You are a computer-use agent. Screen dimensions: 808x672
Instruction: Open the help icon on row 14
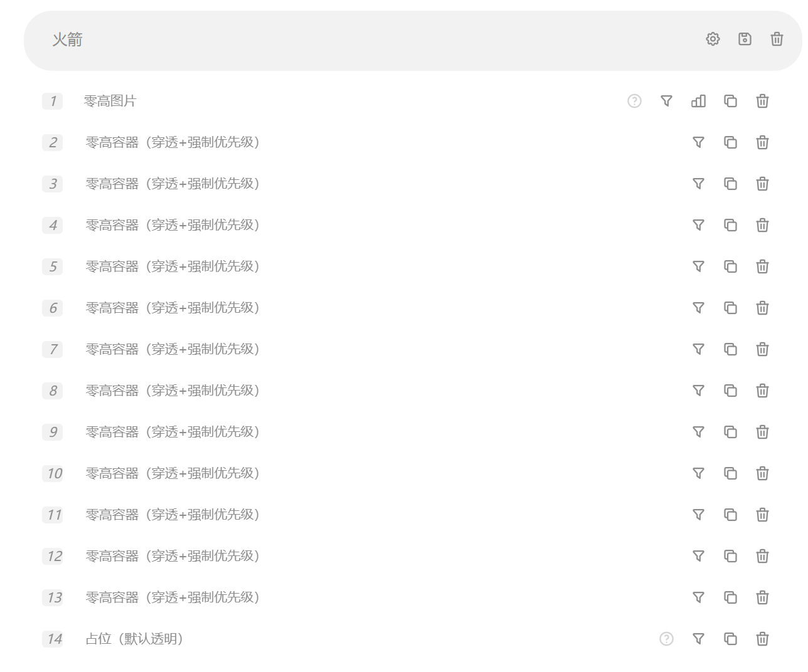pyautogui.click(x=666, y=639)
